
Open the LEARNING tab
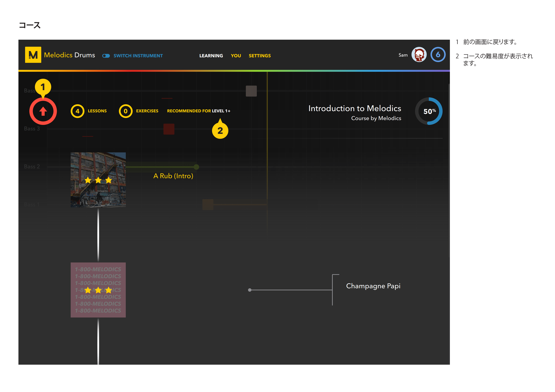tap(211, 56)
